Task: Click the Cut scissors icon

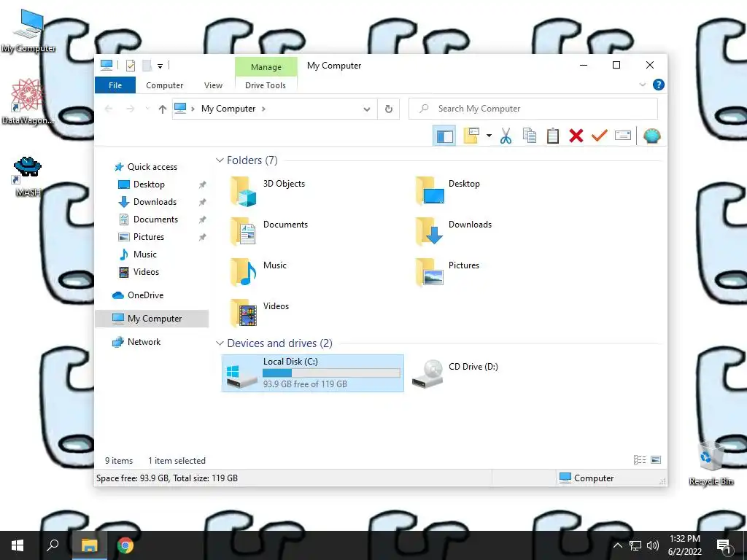Action: tap(506, 136)
